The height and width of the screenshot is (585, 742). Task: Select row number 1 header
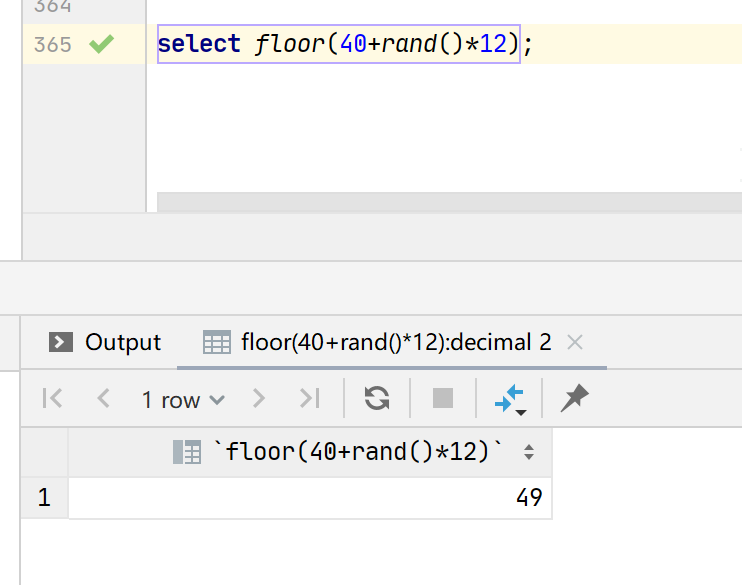tap(44, 497)
